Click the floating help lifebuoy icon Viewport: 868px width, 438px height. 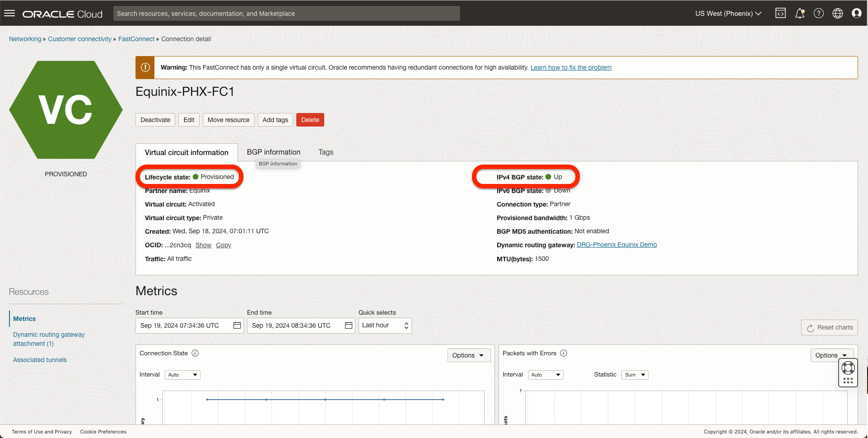[848, 368]
